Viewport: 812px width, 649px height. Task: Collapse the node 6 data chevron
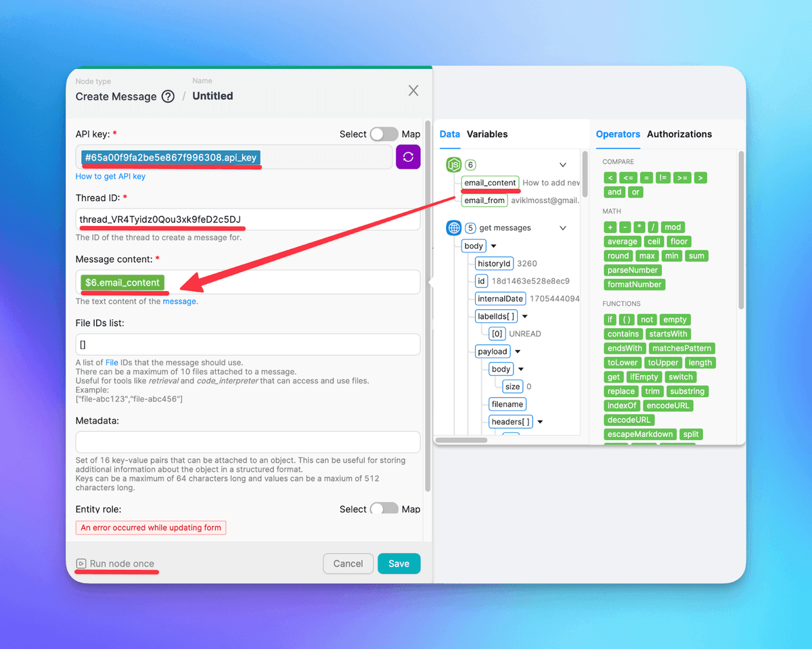click(x=563, y=164)
